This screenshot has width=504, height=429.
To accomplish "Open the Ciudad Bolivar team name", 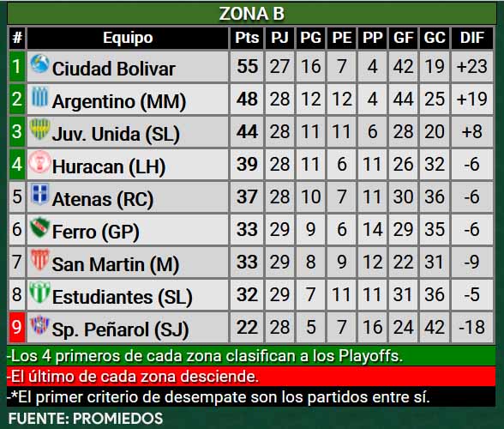I will (114, 69).
